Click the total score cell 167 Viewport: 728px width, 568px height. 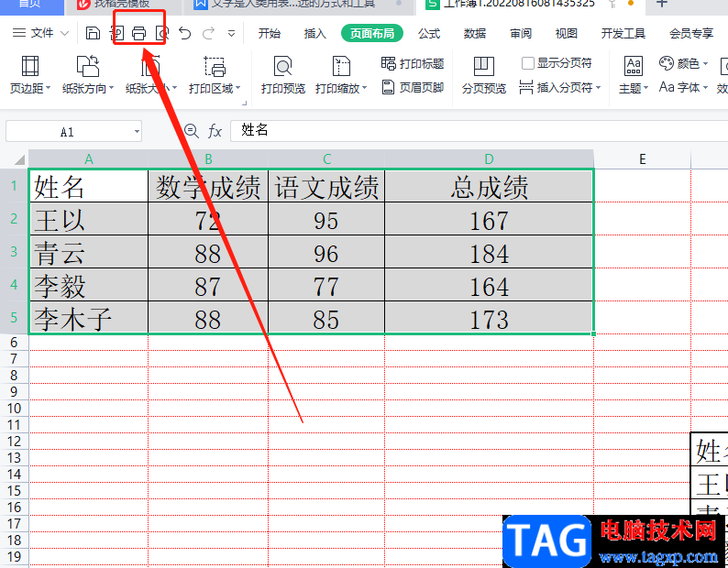489,219
